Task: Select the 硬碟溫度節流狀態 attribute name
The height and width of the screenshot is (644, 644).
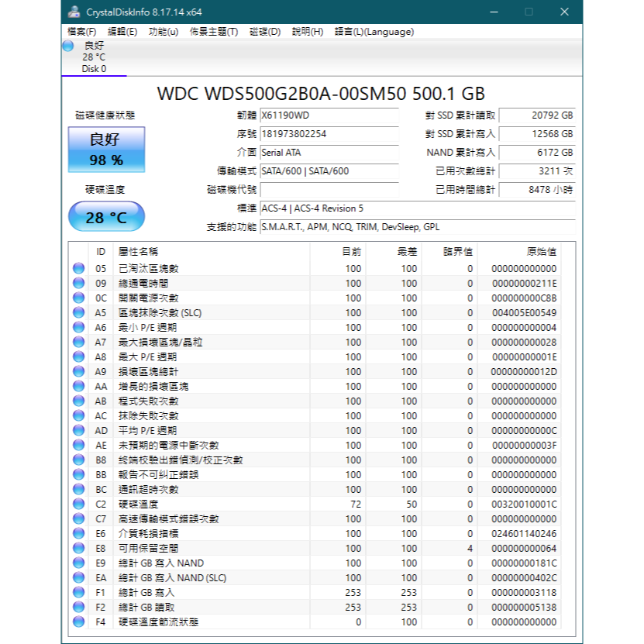Action: click(x=158, y=622)
